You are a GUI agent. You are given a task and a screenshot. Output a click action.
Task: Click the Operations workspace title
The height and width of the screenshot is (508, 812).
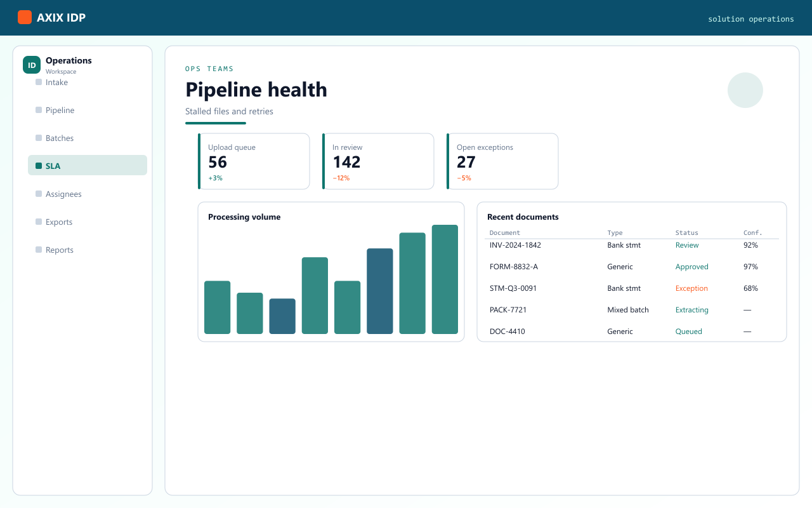click(x=69, y=60)
